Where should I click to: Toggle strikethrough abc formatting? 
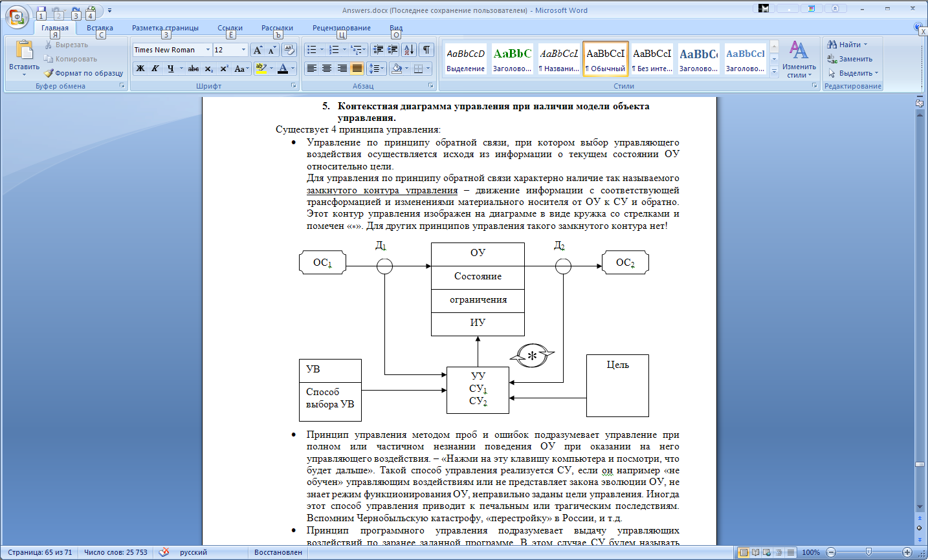coord(193,69)
